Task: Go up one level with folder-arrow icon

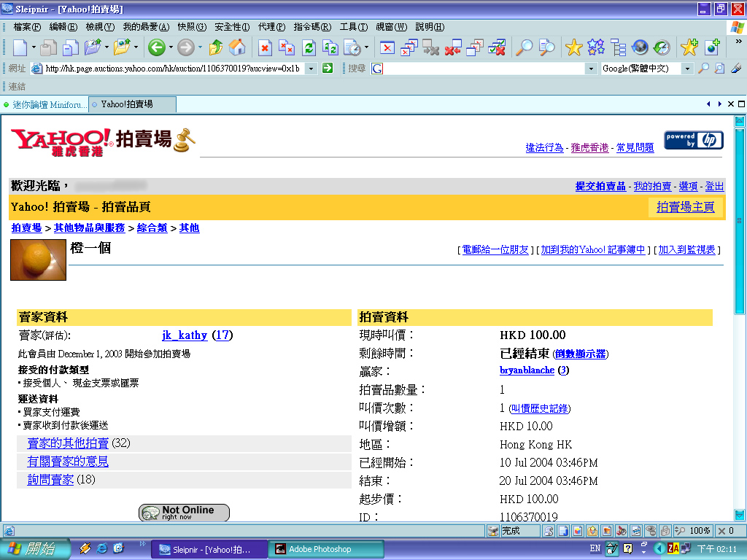Action: [216, 47]
